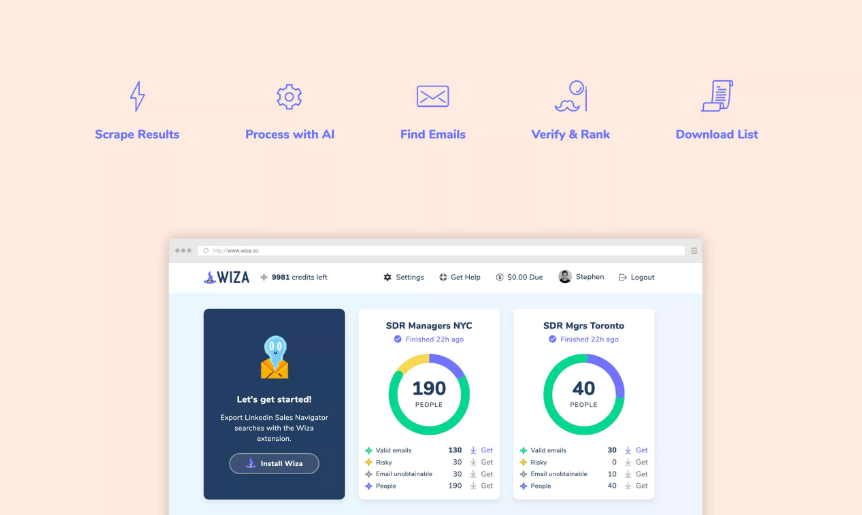Screen dimensions: 862x515
Task: Click purple People star icon, Toronto card
Action: pos(523,486)
